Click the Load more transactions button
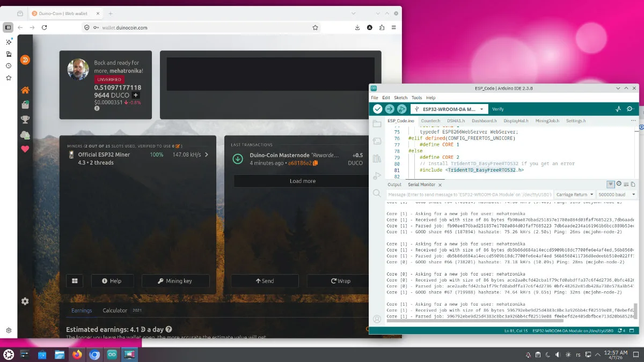Image resolution: width=644 pixels, height=362 pixels. [302, 181]
